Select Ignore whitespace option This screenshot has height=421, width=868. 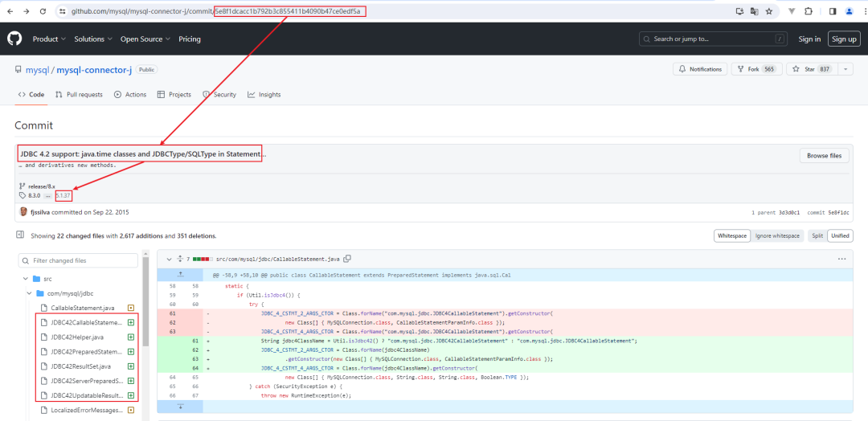coord(777,235)
